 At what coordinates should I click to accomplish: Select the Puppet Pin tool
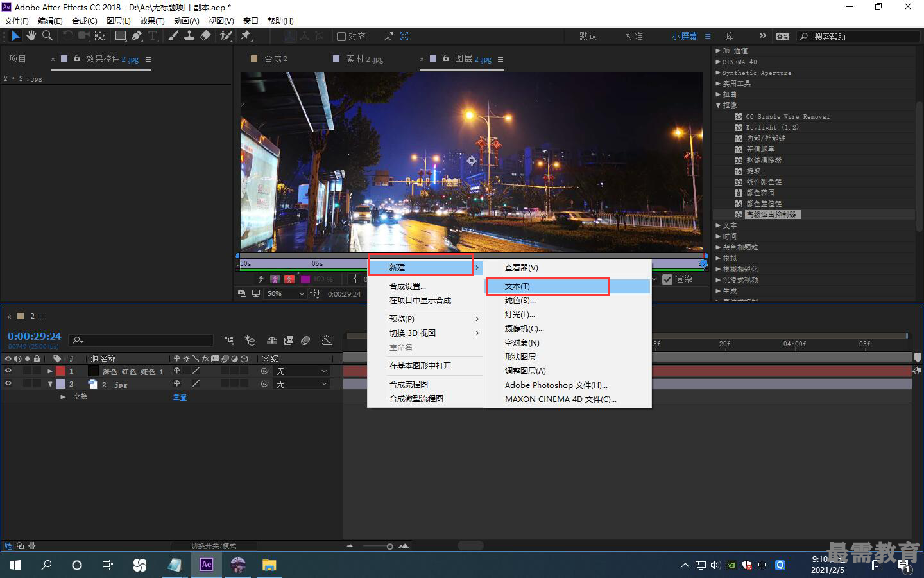(246, 36)
